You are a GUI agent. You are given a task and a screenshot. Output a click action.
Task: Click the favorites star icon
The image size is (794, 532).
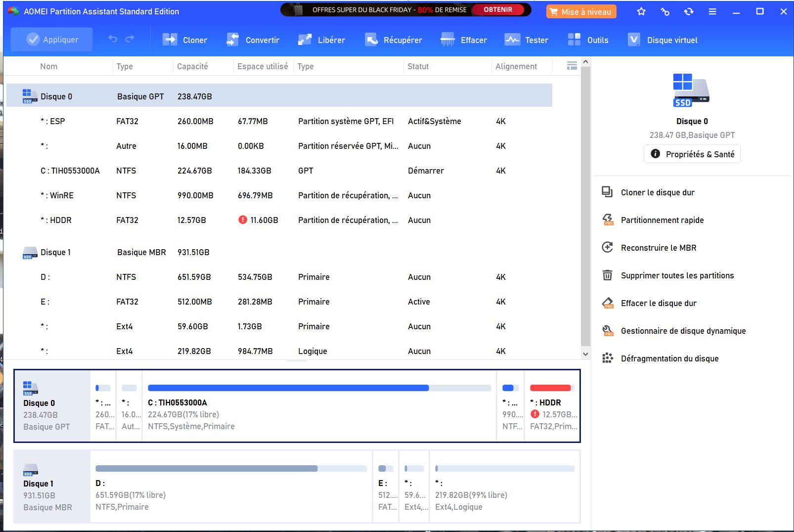click(x=641, y=11)
